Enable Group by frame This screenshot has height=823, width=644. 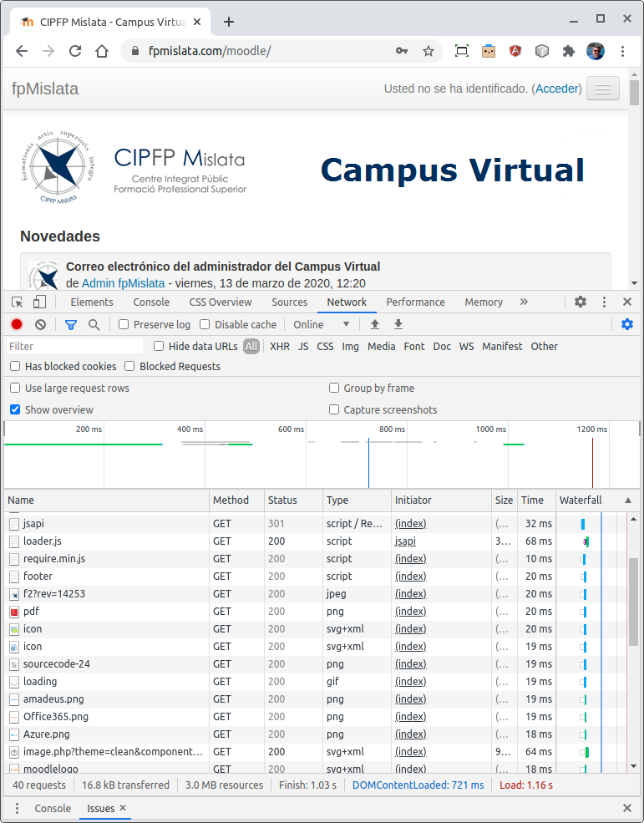(x=334, y=388)
